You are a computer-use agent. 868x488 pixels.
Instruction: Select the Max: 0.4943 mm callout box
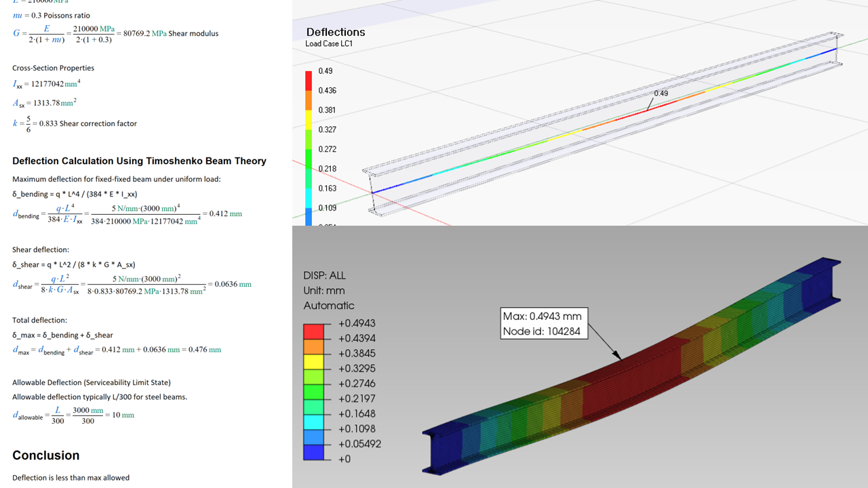click(x=542, y=323)
